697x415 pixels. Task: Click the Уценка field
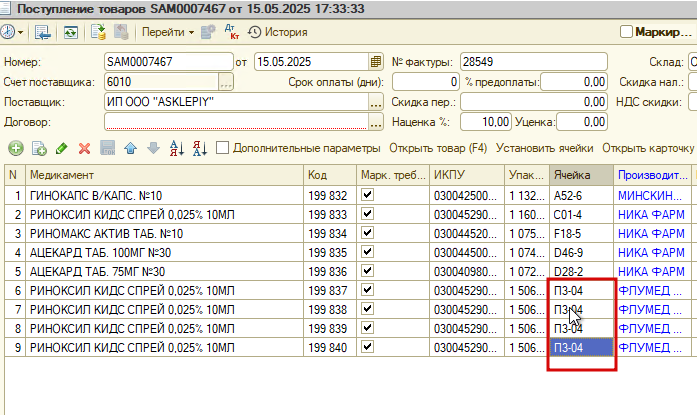coord(582,122)
